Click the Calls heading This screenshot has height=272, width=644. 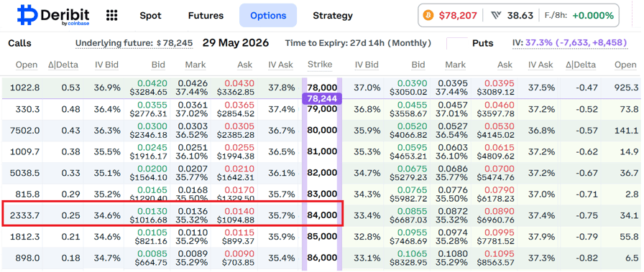(x=19, y=43)
